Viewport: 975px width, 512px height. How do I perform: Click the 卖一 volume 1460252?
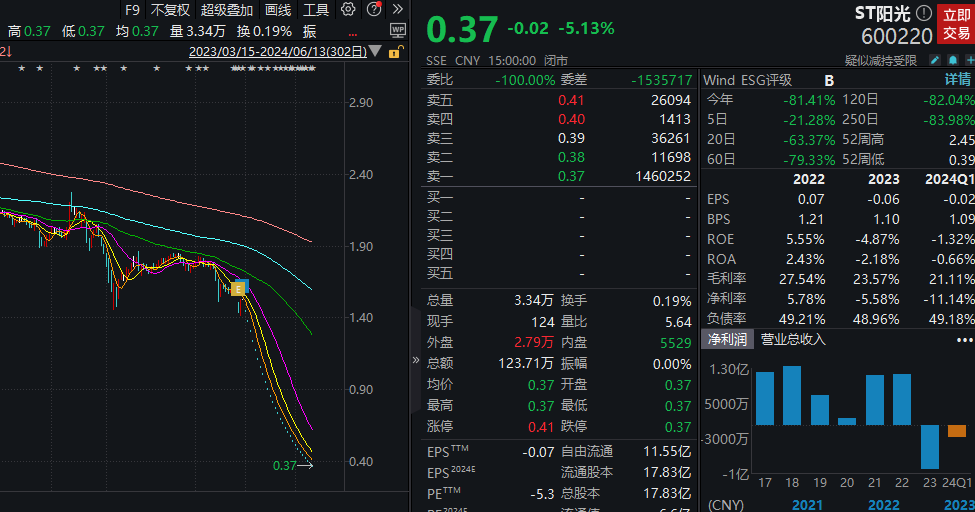tap(663, 177)
